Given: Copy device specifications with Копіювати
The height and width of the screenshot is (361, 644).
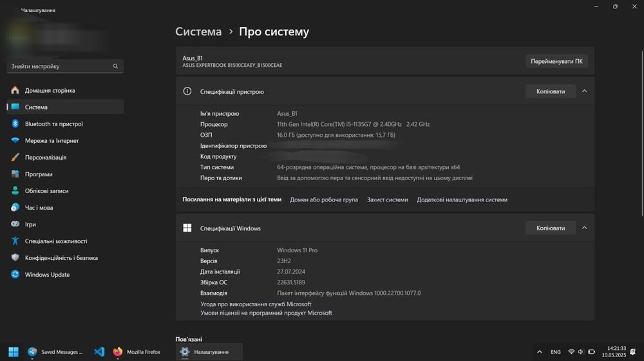Looking at the screenshot, I should coord(550,91).
